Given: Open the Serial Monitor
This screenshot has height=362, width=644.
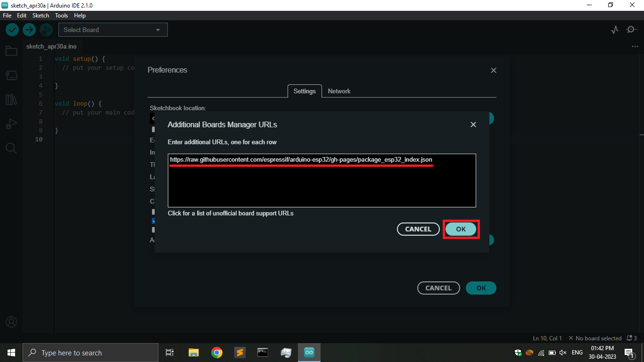Looking at the screenshot, I should [x=631, y=29].
